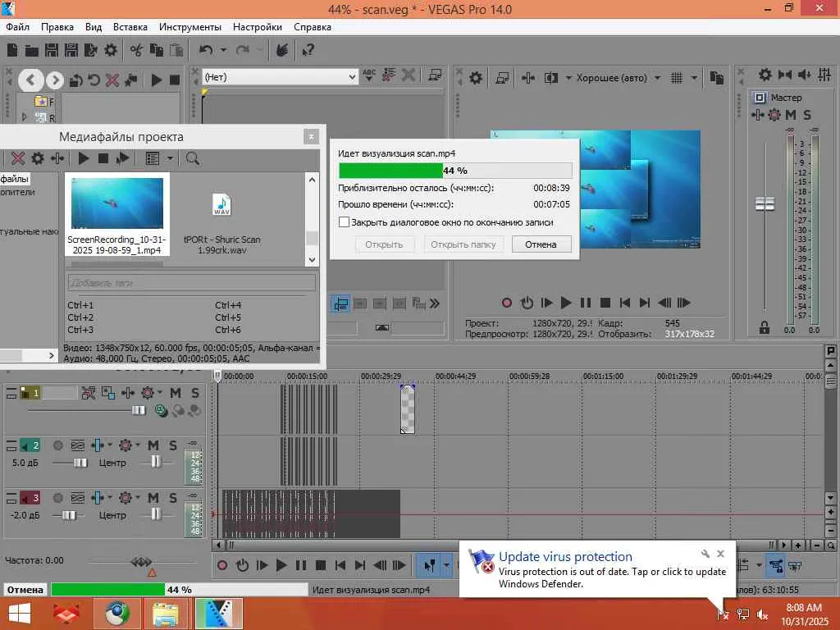Adjust Master bus volume fader

tap(765, 204)
